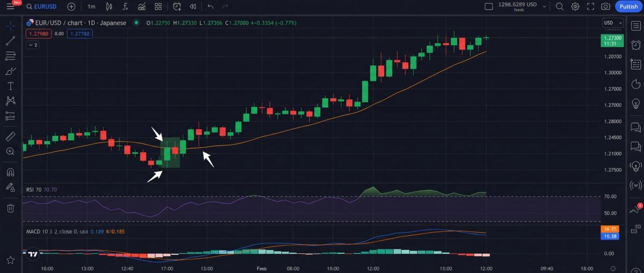Image resolution: width=644 pixels, height=273 pixels.
Task: Open the horizontal lines / Fibonacci tool
Action: [x=10, y=56]
